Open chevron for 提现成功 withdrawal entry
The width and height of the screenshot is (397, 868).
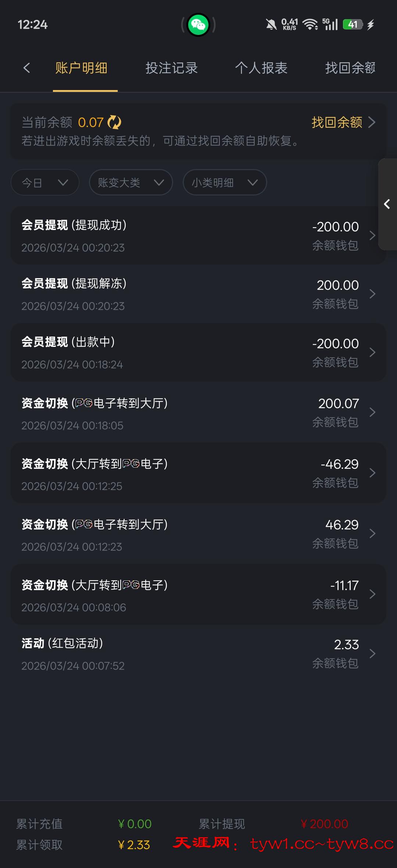point(372,235)
